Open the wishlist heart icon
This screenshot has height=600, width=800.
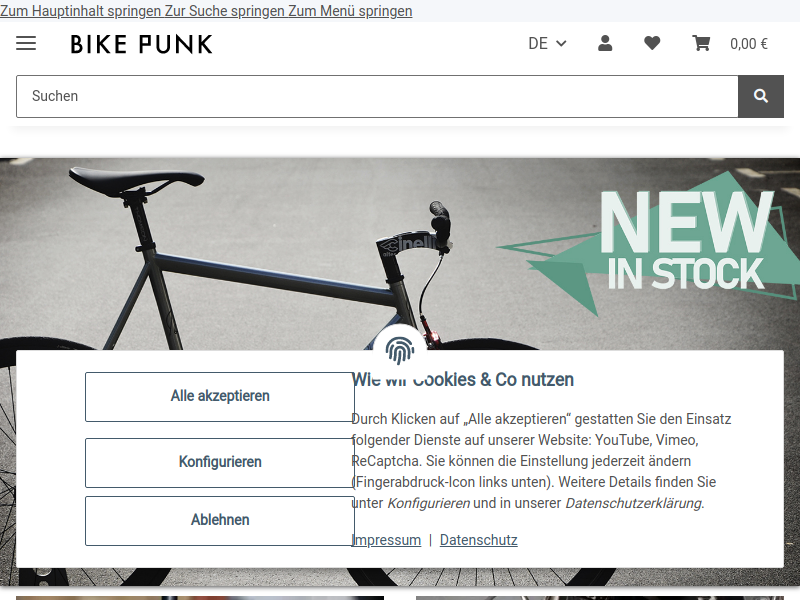[652, 43]
